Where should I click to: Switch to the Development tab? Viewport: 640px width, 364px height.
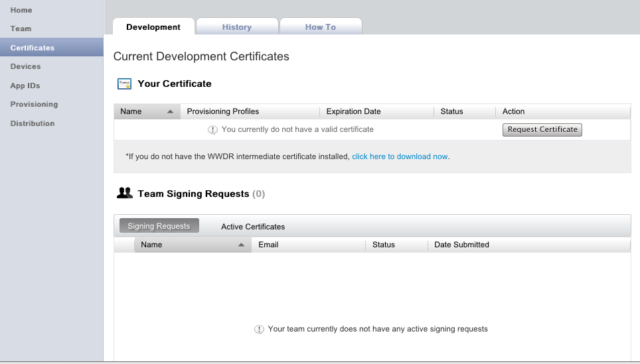(153, 27)
